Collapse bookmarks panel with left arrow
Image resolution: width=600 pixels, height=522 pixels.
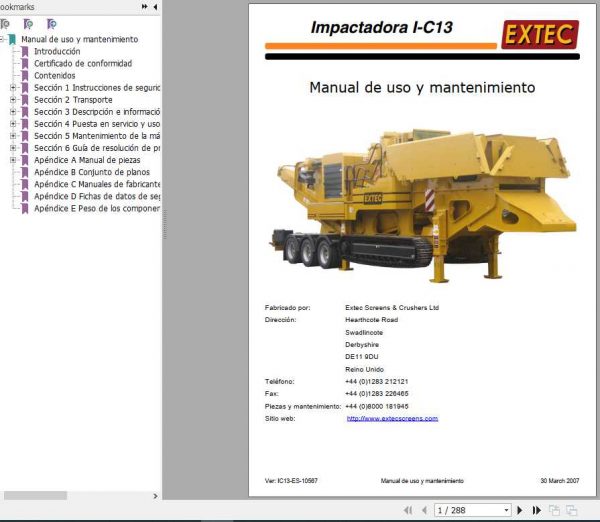pos(155,7)
